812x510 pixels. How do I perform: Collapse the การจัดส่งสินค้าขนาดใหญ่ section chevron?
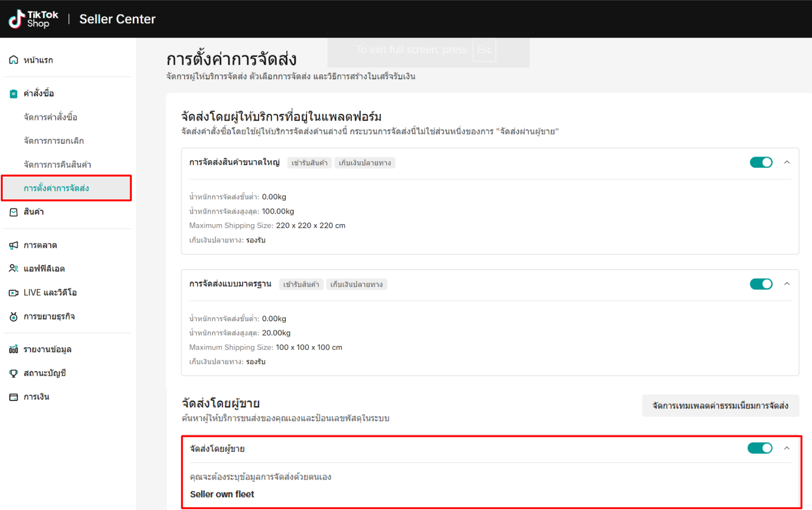tap(787, 162)
